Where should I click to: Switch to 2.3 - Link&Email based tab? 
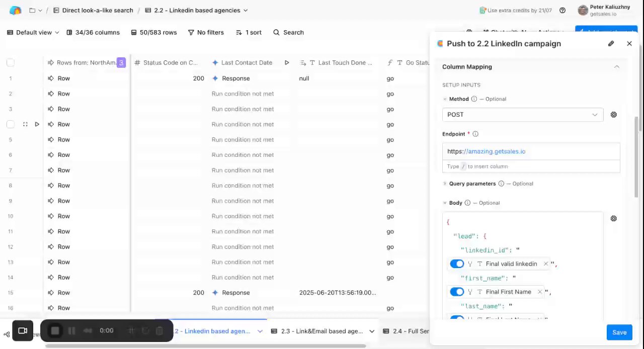pyautogui.click(x=323, y=331)
